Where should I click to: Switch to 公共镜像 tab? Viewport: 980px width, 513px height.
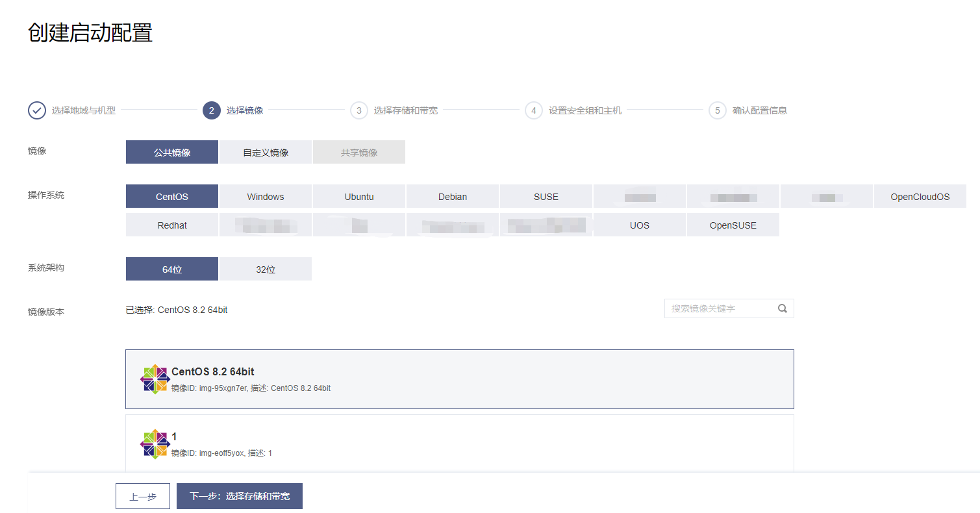point(172,153)
